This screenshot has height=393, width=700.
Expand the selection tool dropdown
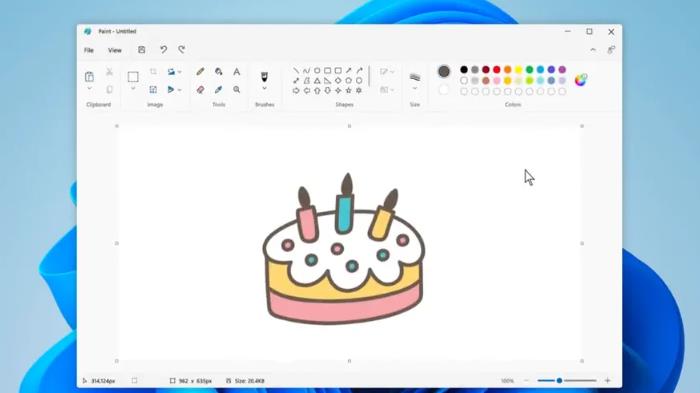click(x=133, y=88)
